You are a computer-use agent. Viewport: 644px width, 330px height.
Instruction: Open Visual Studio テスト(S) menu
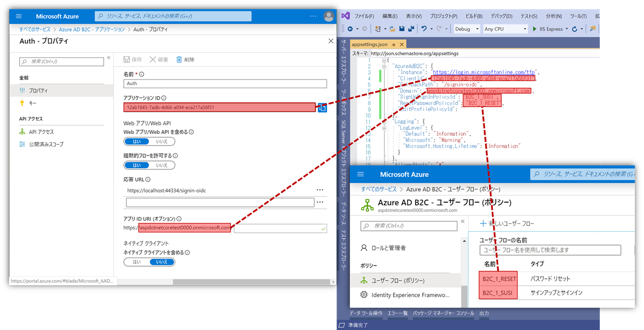coord(528,16)
